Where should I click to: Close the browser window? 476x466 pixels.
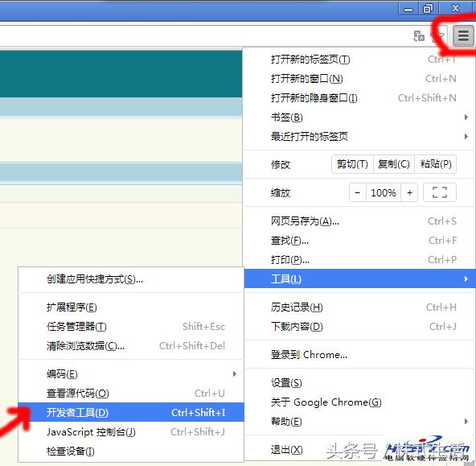pos(455,9)
